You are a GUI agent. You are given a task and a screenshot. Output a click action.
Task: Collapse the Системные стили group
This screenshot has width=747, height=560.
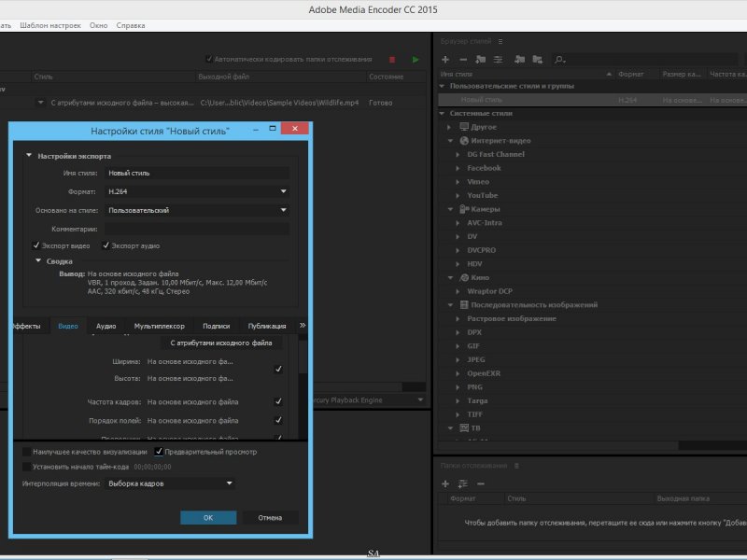pos(442,113)
